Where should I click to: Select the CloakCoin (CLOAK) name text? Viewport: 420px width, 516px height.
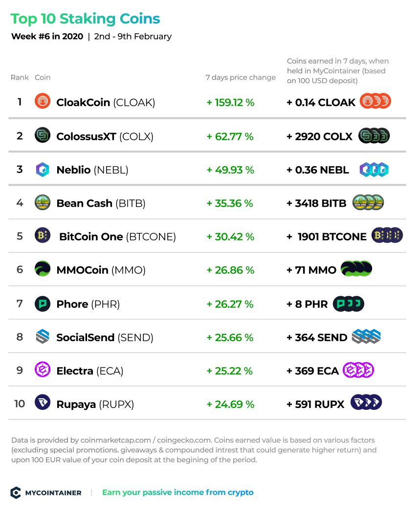[x=106, y=102]
